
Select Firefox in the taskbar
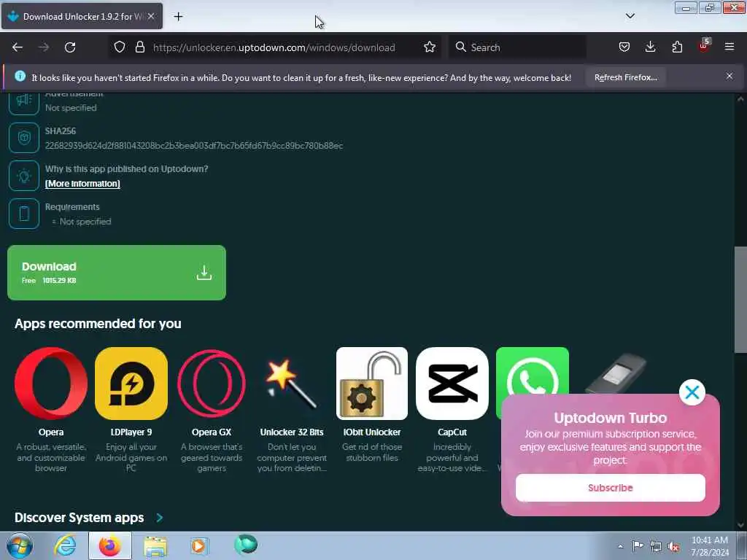click(x=110, y=545)
